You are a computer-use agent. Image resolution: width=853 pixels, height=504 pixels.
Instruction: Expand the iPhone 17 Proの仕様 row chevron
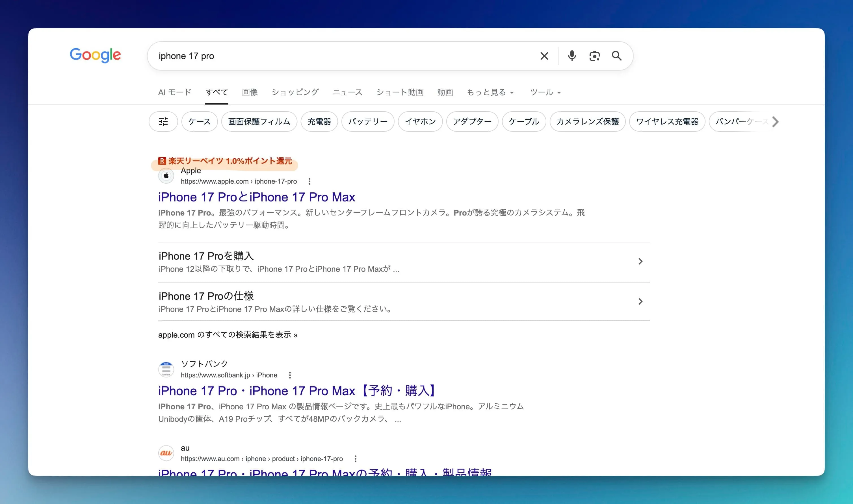pos(640,302)
